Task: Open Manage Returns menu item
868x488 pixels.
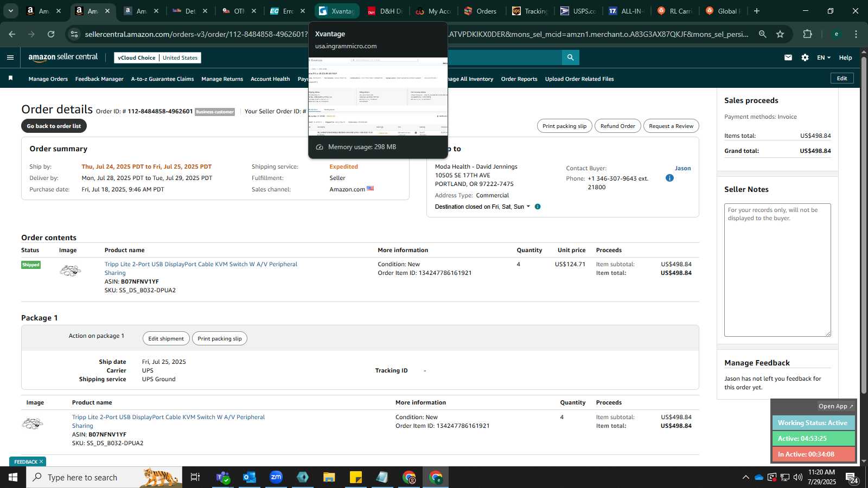Action: pos(222,79)
